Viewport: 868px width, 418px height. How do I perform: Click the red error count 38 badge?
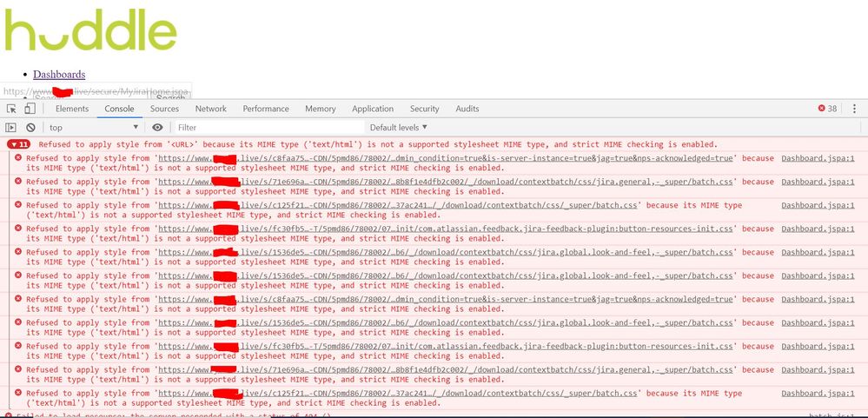[827, 109]
